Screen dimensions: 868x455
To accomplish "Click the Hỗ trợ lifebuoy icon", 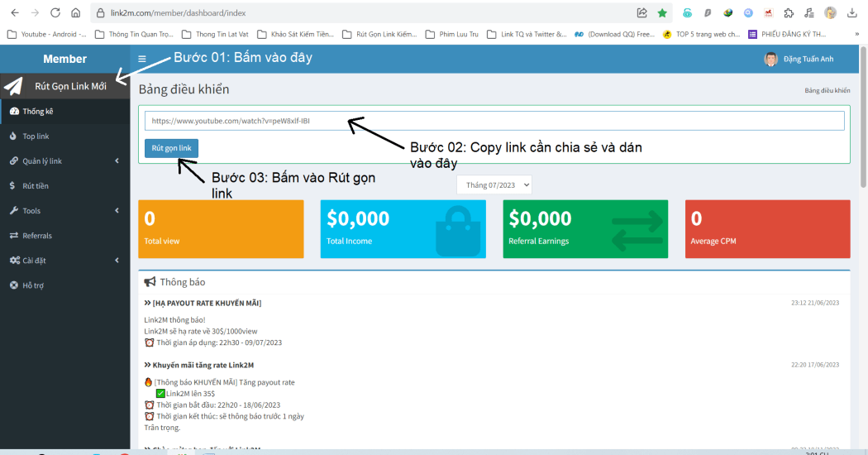I will (x=14, y=285).
